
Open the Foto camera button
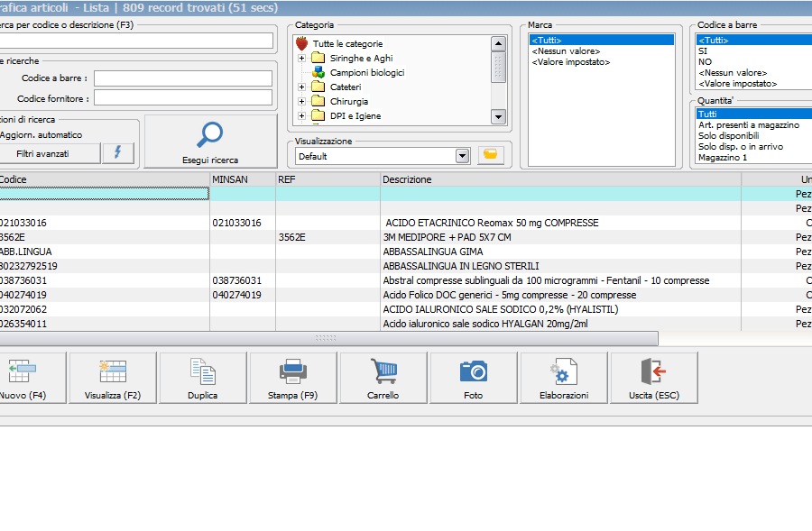point(473,378)
